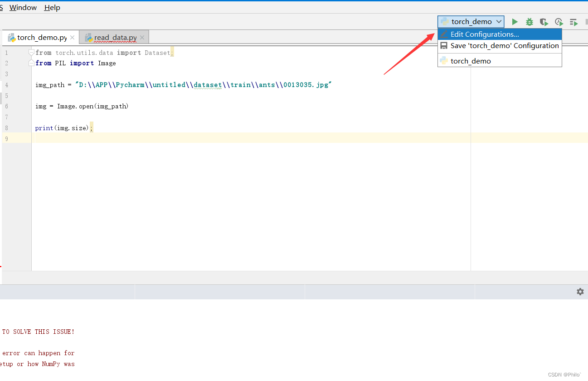
Task: Close the torch_demo.py editor tab
Action: pyautogui.click(x=72, y=38)
